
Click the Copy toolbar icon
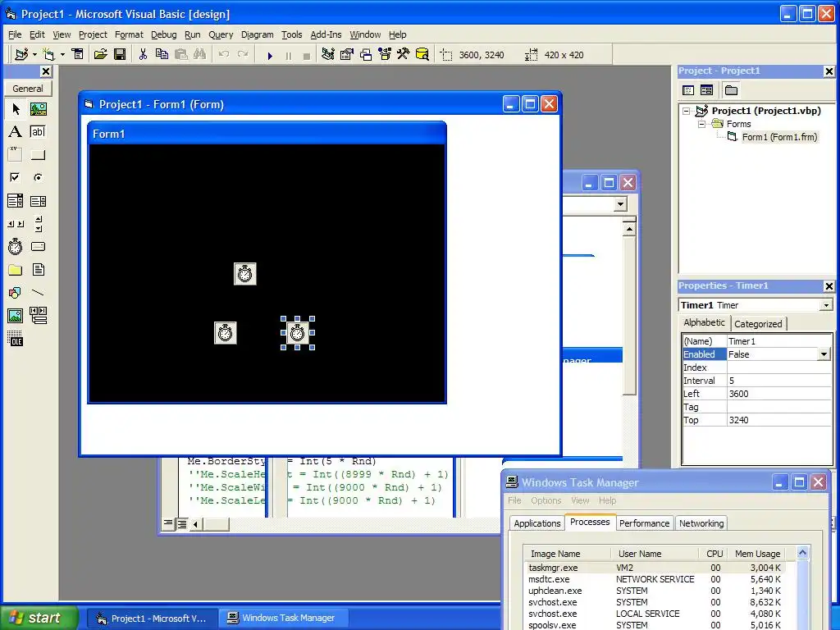coord(162,55)
